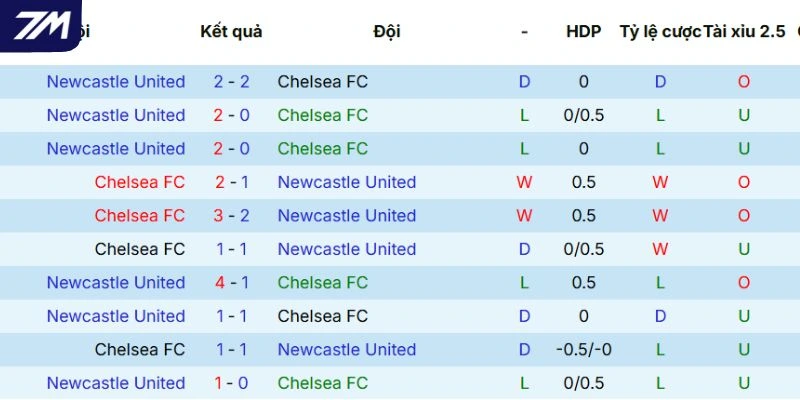Select the Tài xỉu 2.5 column header

[744, 32]
